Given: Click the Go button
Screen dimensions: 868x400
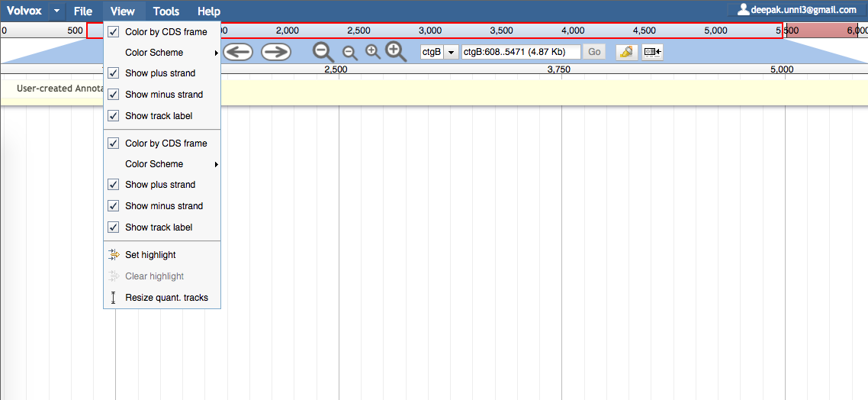Looking at the screenshot, I should [594, 52].
